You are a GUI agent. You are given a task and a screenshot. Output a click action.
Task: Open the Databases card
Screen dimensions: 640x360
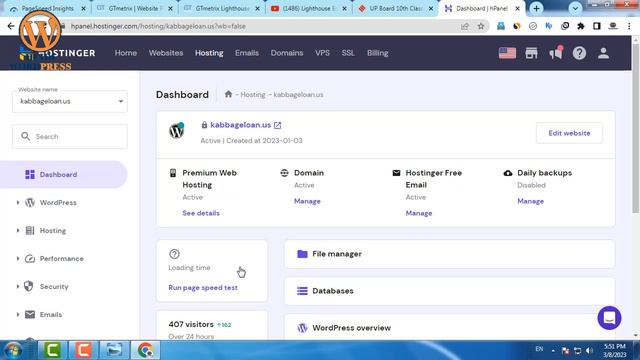449,291
